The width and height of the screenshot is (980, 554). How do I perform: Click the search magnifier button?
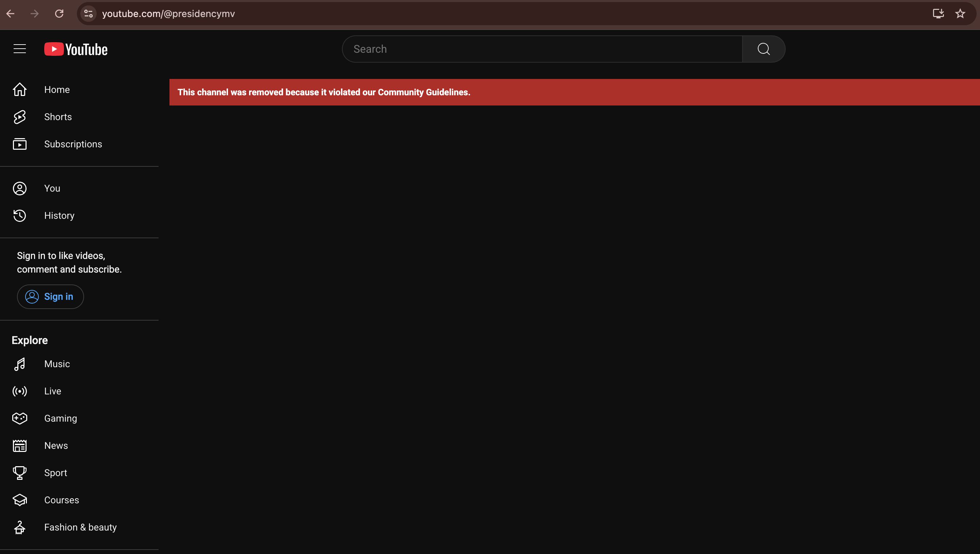(x=763, y=49)
